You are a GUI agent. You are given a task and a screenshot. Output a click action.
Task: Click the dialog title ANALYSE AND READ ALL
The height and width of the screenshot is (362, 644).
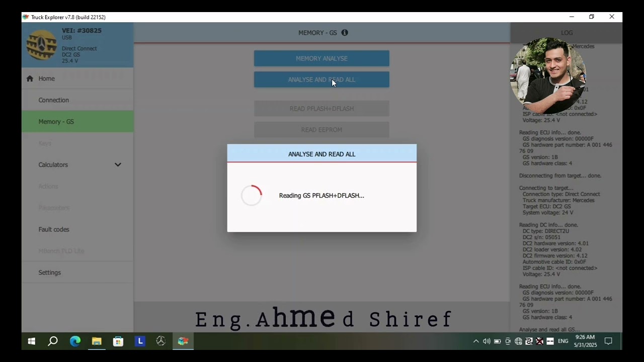(x=321, y=154)
